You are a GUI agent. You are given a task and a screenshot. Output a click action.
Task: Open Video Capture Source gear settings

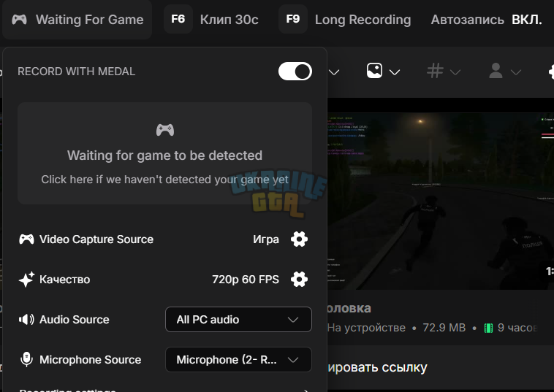299,239
